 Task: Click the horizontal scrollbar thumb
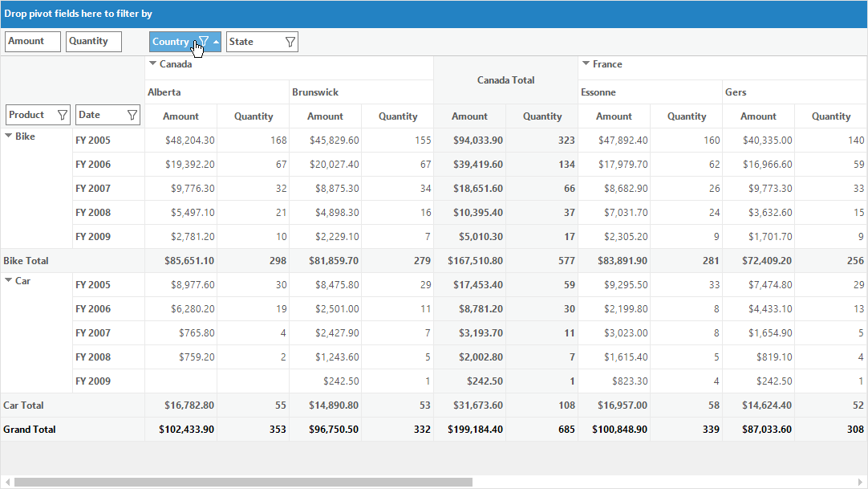tap(244, 483)
